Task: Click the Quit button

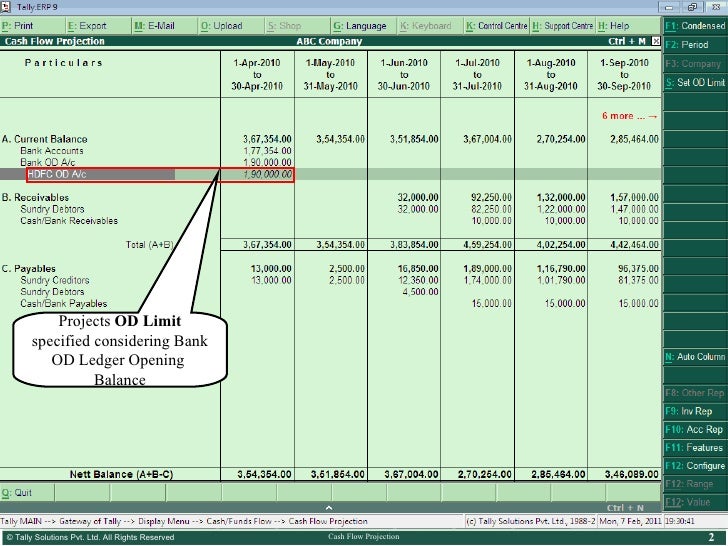Action: pyautogui.click(x=27, y=493)
